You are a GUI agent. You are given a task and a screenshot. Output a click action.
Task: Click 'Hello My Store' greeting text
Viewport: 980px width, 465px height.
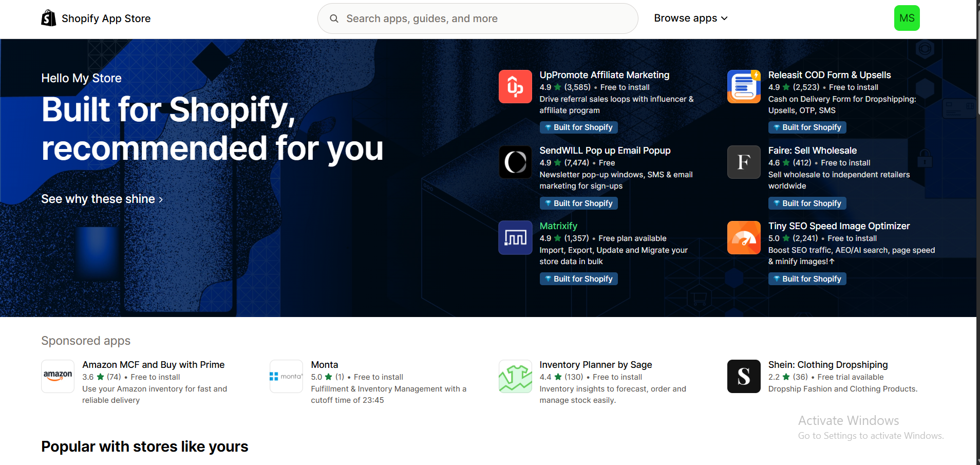(x=81, y=78)
